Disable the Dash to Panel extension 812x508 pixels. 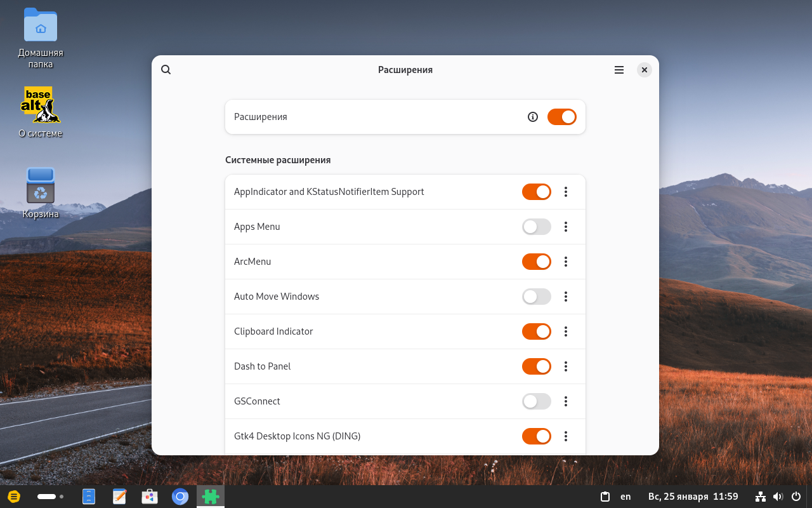(x=536, y=366)
